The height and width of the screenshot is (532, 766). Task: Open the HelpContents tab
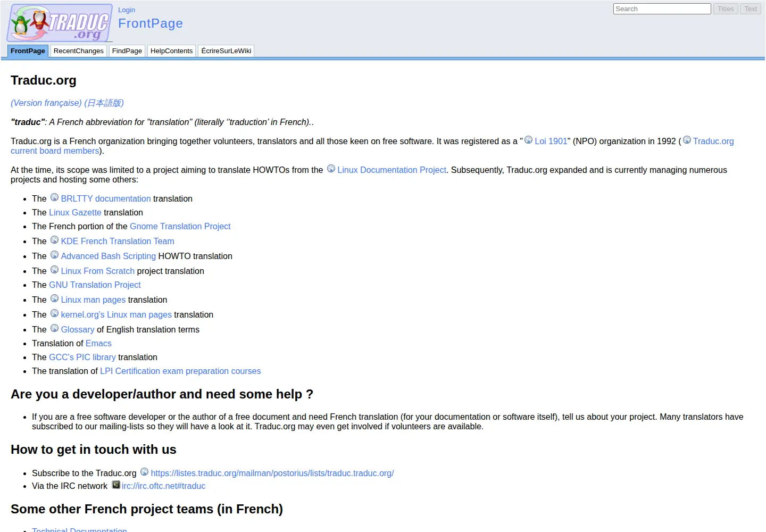(x=171, y=51)
